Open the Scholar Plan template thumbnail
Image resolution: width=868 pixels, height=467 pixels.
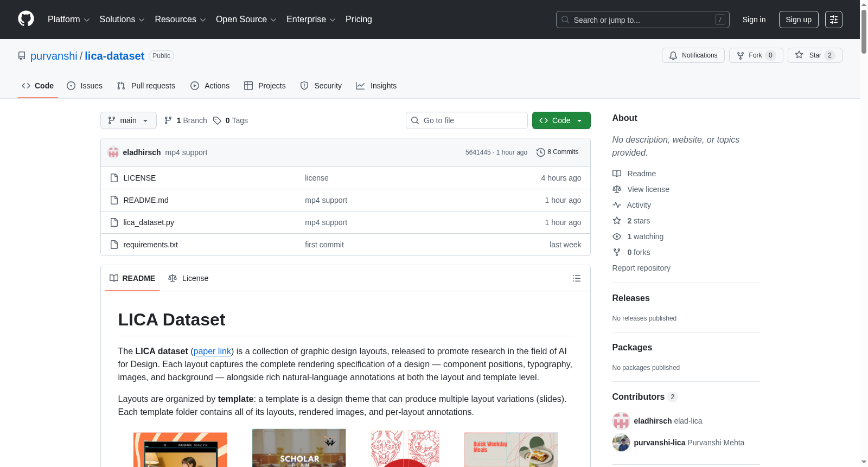pyautogui.click(x=299, y=448)
